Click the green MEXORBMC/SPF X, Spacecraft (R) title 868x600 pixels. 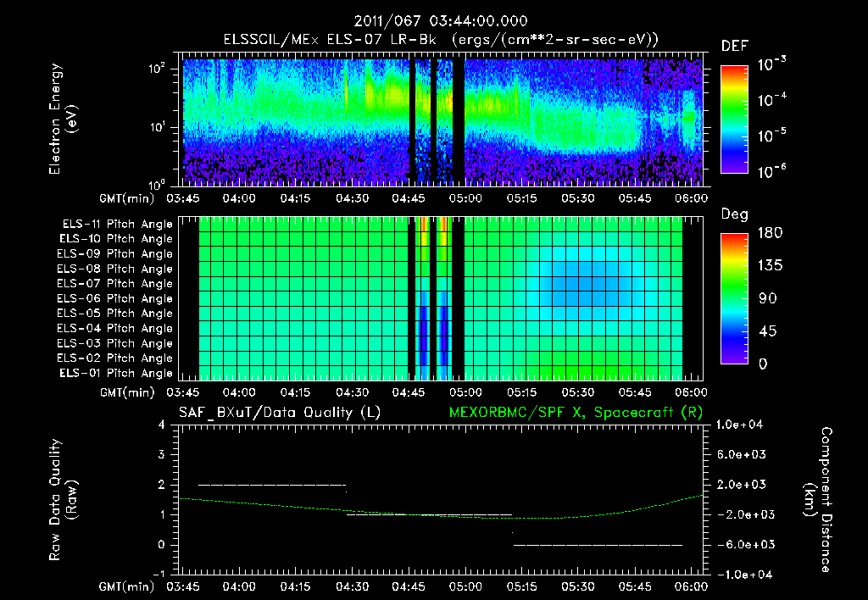click(x=576, y=413)
